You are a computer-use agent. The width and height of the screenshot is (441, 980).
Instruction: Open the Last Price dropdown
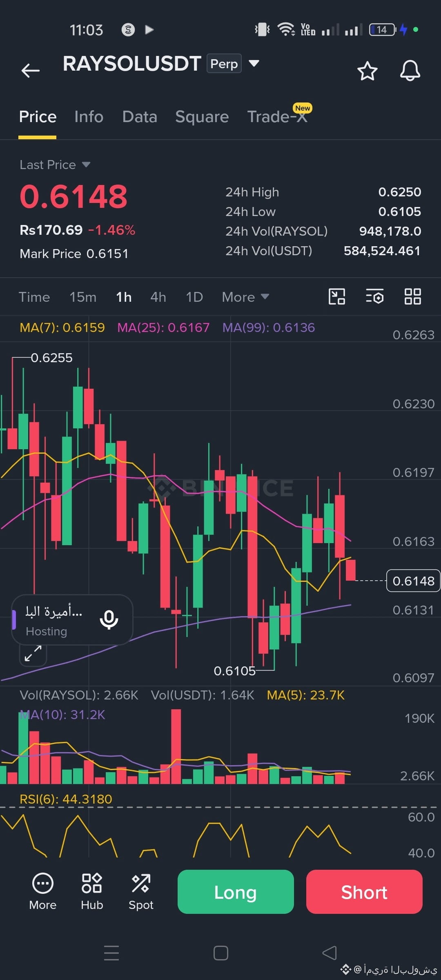pyautogui.click(x=55, y=165)
